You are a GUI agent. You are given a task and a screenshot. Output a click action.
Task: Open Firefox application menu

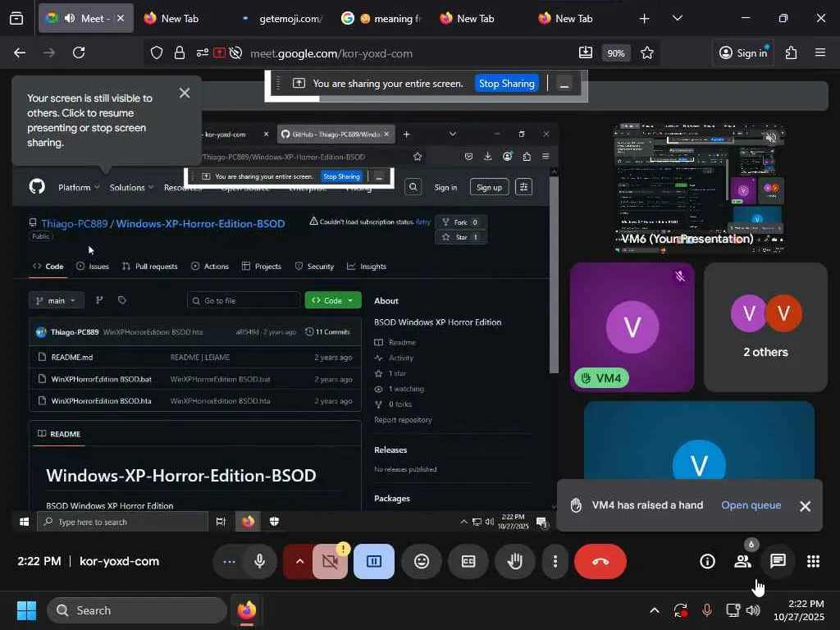820,52
